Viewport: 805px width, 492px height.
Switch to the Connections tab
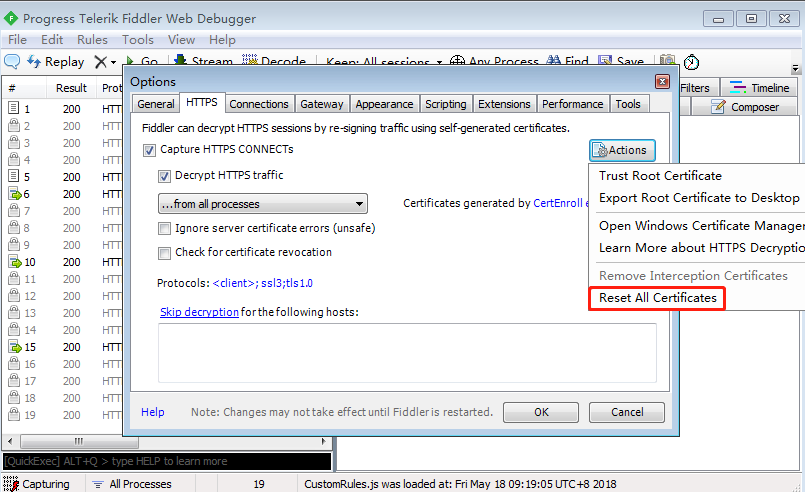point(259,104)
